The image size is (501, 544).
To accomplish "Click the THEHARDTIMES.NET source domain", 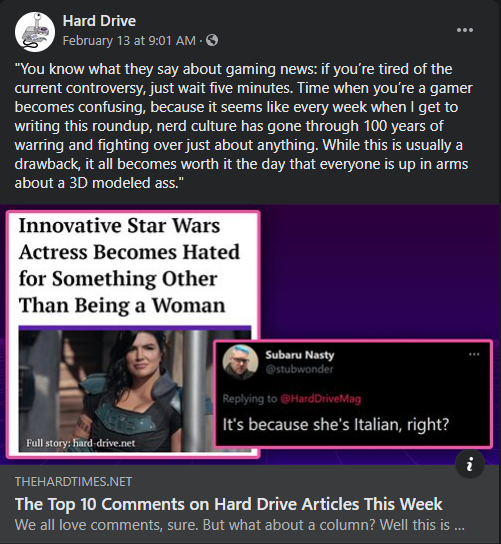I will [x=73, y=482].
